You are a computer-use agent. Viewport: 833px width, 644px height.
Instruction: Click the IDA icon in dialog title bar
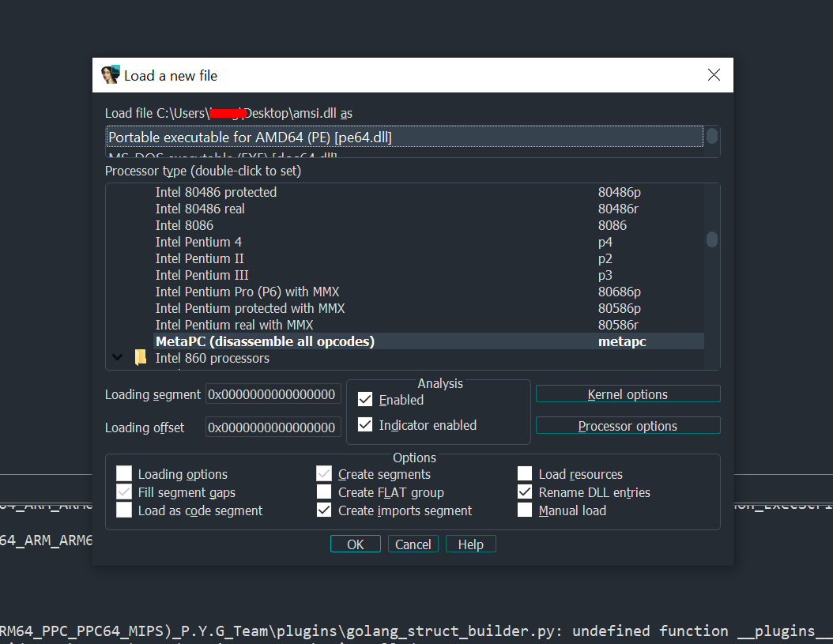point(111,75)
